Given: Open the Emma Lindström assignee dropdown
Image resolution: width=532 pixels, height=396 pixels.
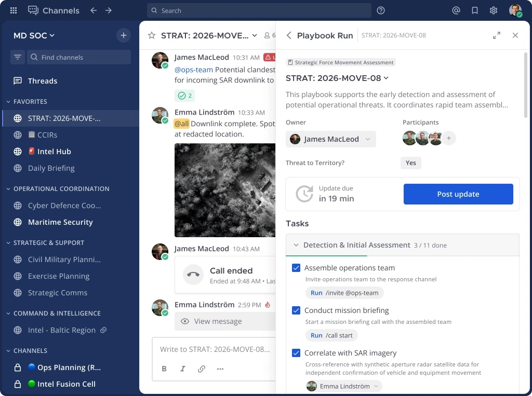Looking at the screenshot, I should coord(343,386).
